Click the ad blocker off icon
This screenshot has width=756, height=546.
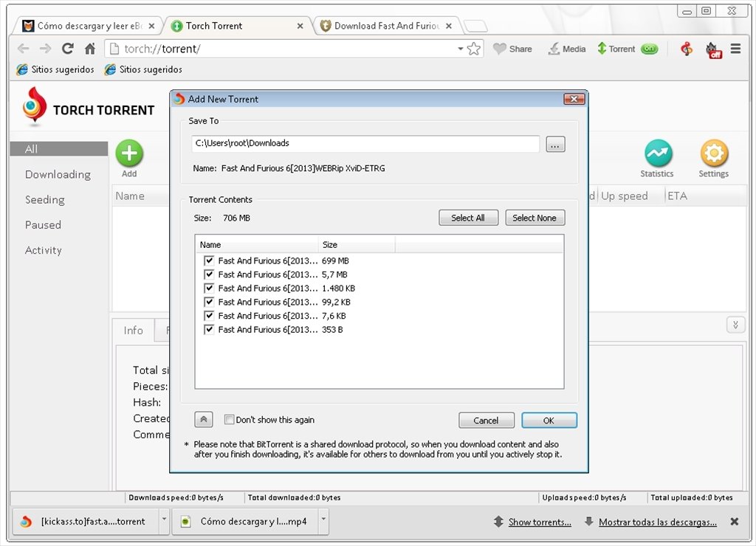coord(713,49)
